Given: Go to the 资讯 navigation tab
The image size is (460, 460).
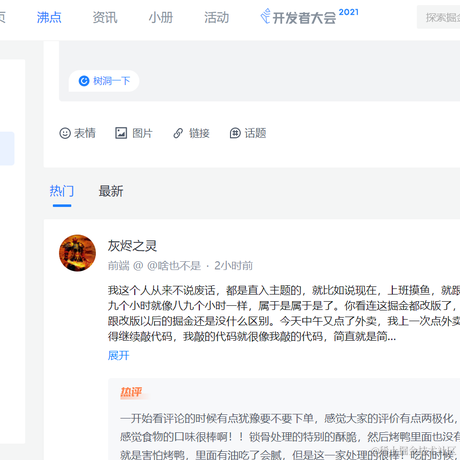Looking at the screenshot, I should coord(105,17).
